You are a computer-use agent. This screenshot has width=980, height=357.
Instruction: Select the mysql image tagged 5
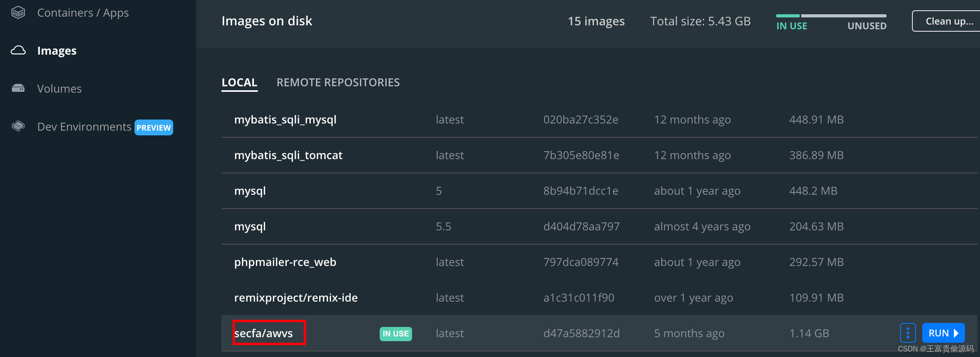(250, 191)
